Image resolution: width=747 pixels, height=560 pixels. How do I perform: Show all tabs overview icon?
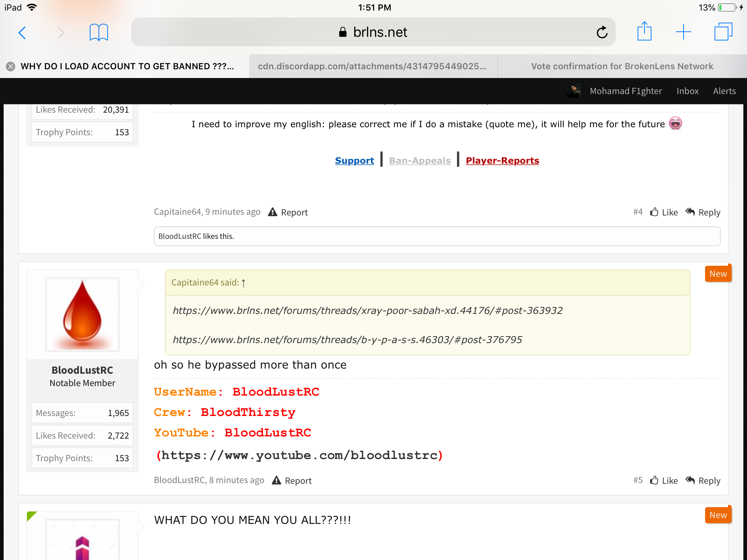(723, 32)
